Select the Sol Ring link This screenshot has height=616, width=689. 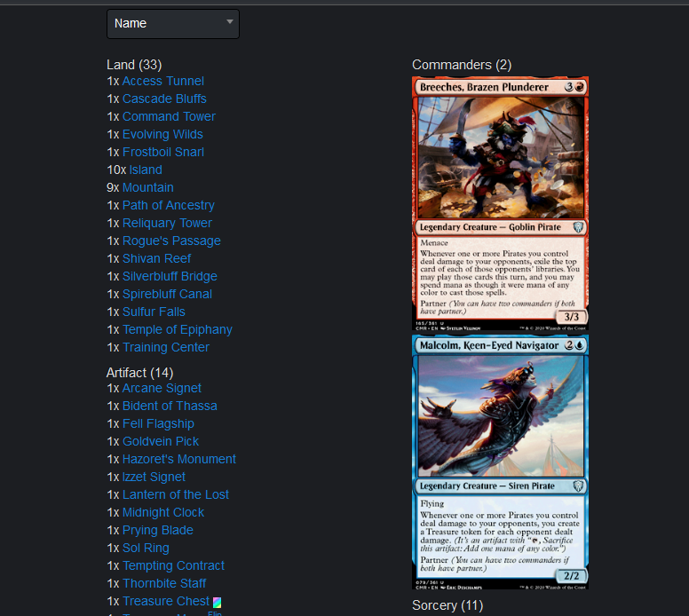click(x=146, y=548)
